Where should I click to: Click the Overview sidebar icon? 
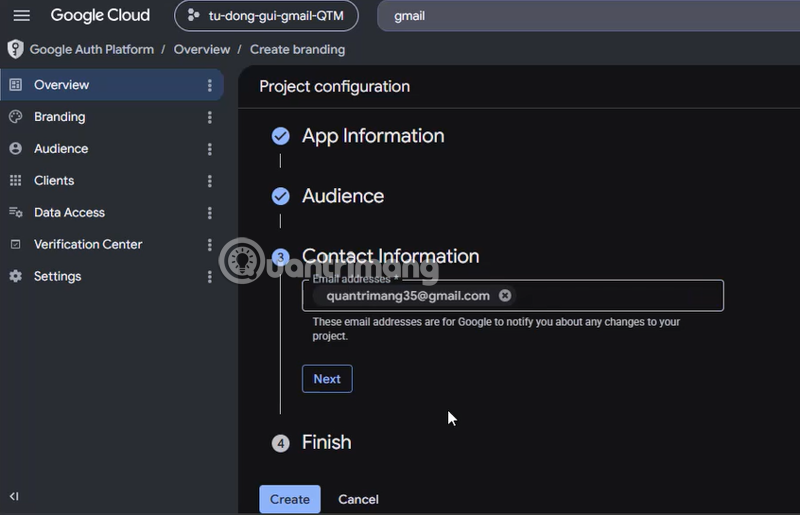[16, 85]
